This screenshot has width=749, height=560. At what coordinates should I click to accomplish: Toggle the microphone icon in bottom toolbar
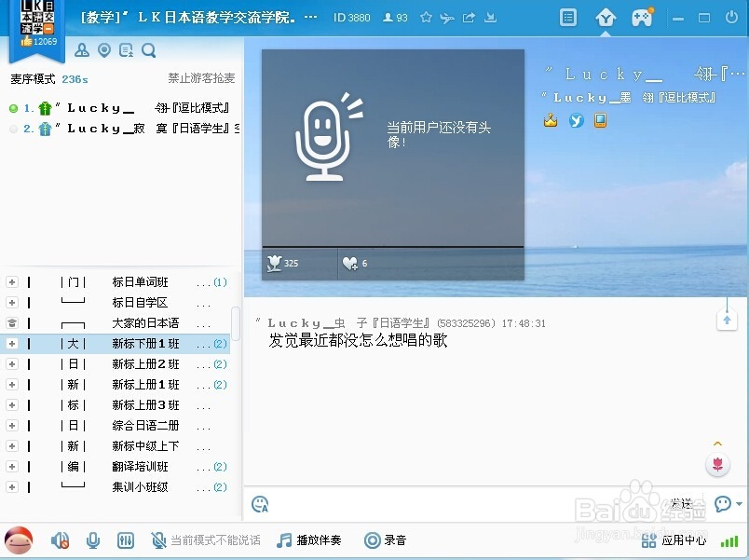pyautogui.click(x=90, y=540)
